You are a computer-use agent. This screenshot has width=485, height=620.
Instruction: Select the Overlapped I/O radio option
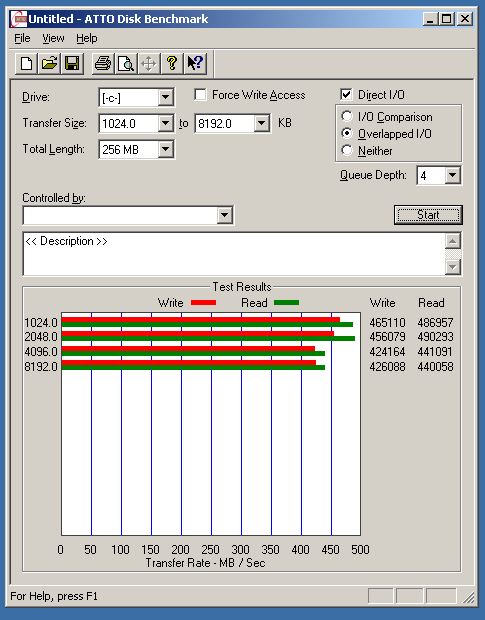(347, 133)
